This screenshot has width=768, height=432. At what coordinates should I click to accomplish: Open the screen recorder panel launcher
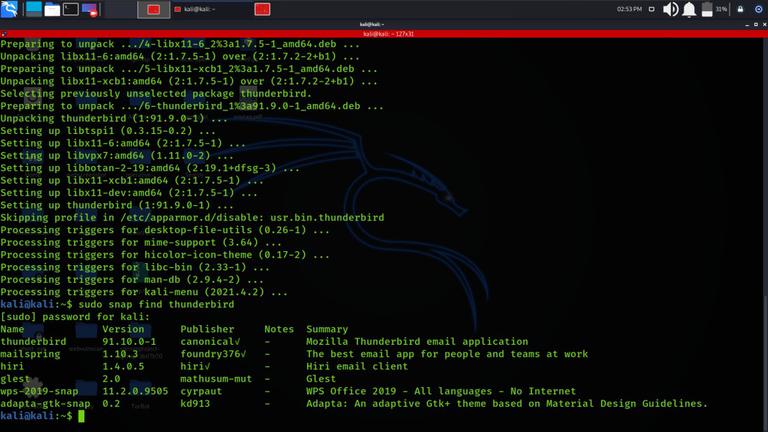tap(90, 9)
